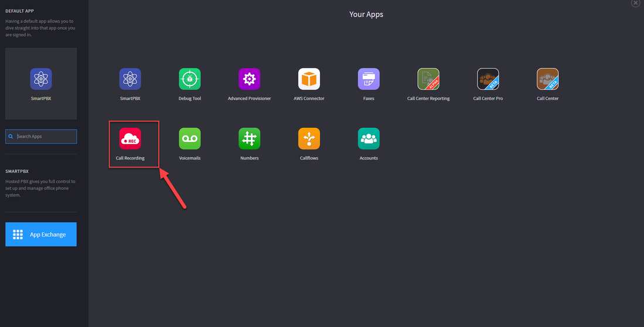The image size is (644, 327).
Task: Close the apps overlay with the X
Action: [x=635, y=3]
